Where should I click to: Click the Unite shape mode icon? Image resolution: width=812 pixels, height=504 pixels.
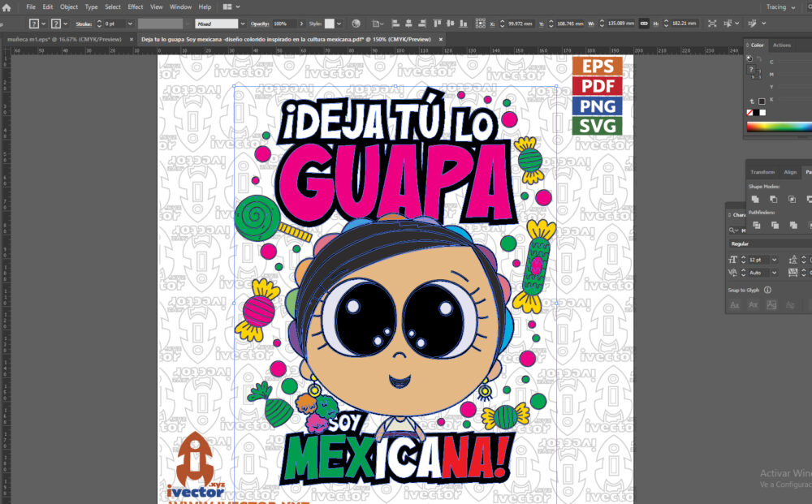(x=755, y=199)
